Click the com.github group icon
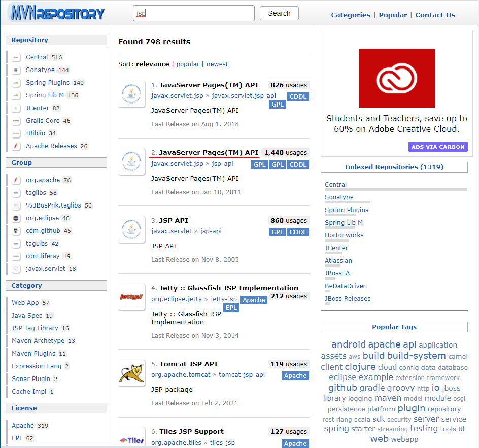 click(16, 231)
